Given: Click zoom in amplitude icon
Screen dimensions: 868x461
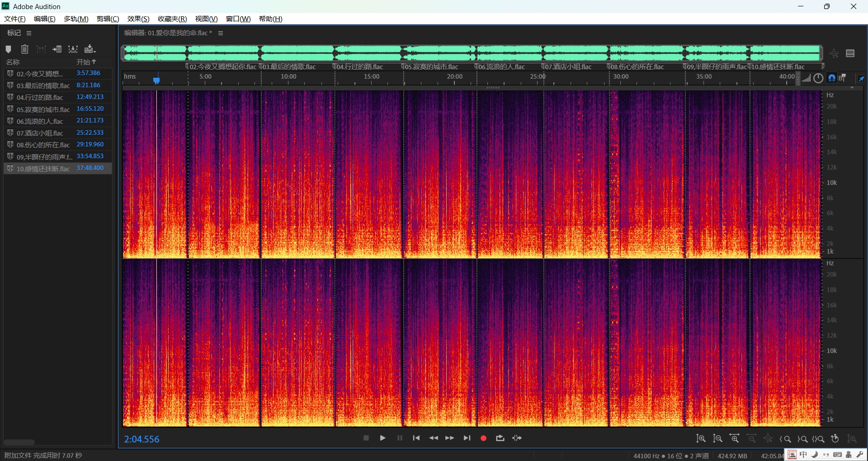Looking at the screenshot, I should (701, 438).
